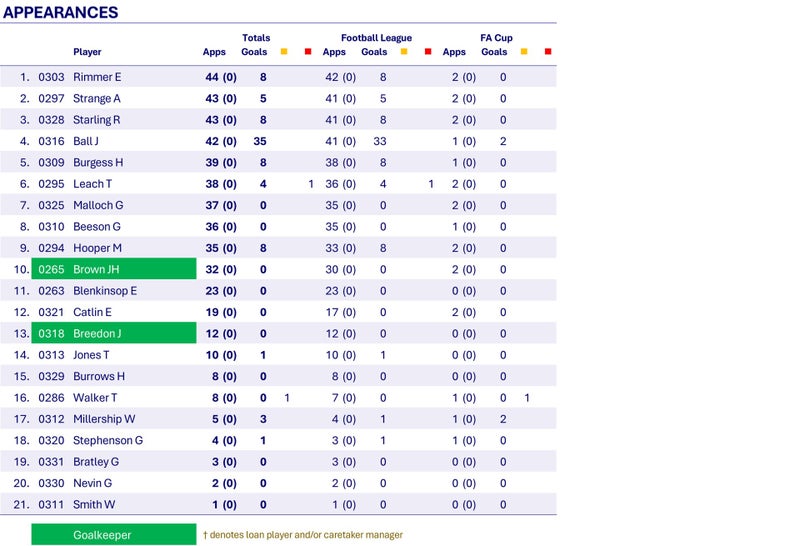The image size is (800, 546).
Task: Click the Football League red card icon
Action: [x=428, y=52]
